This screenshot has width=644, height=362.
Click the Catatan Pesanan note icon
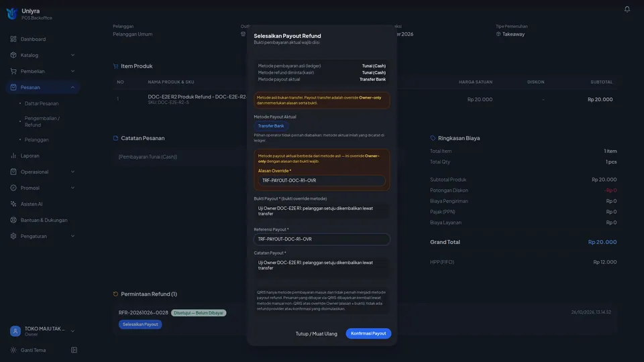tap(115, 138)
